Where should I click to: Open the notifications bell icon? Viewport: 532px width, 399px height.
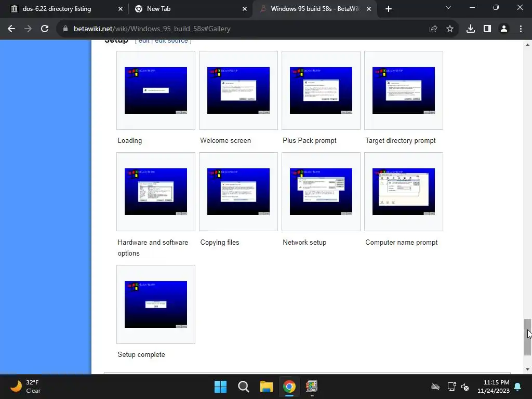tap(518, 387)
